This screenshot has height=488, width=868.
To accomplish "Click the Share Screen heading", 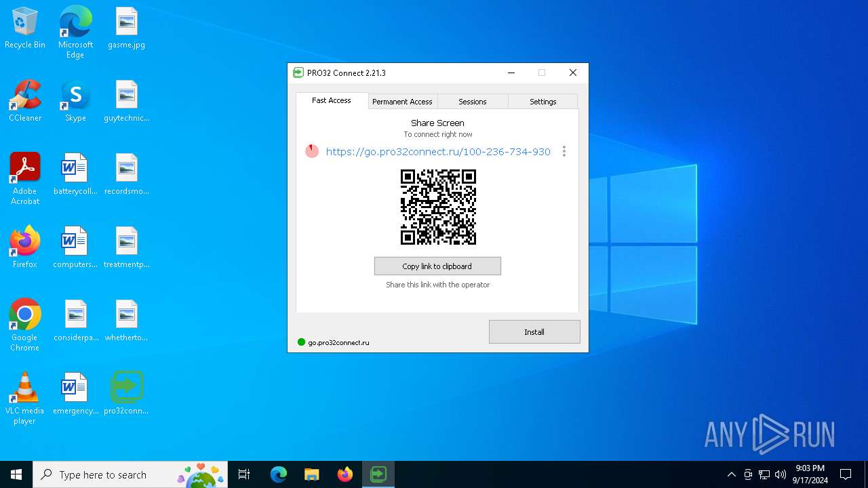I will click(x=437, y=123).
